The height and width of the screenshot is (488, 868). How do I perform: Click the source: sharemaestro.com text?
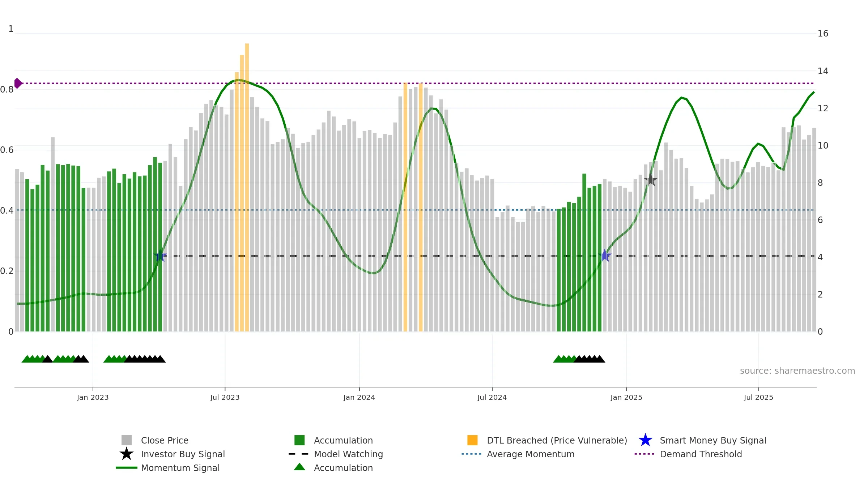click(x=797, y=371)
